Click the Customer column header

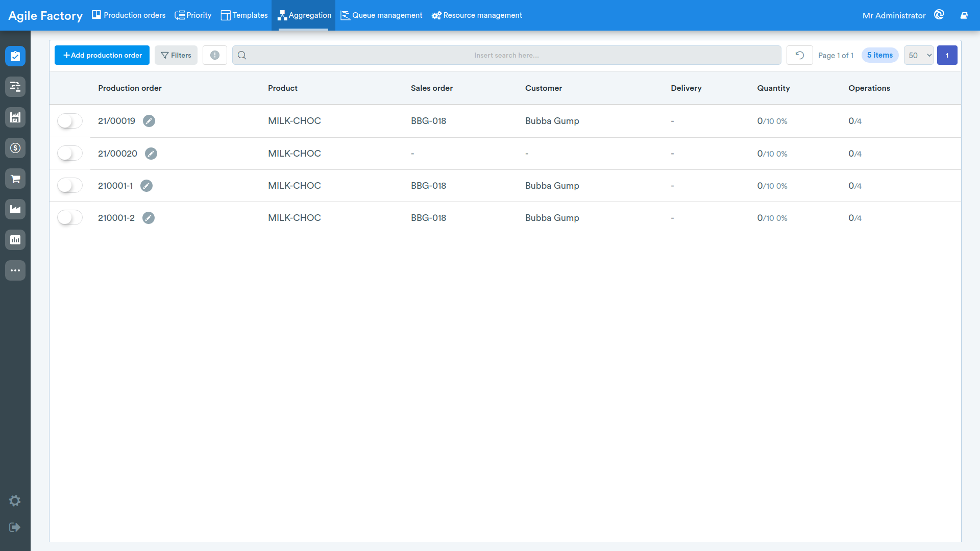544,88
